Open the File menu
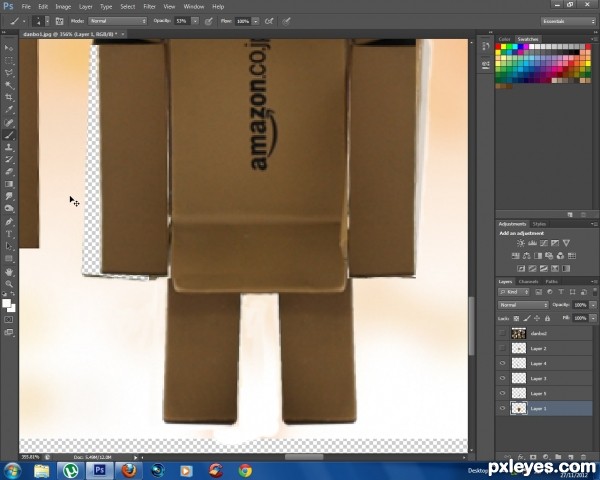 coord(26,7)
